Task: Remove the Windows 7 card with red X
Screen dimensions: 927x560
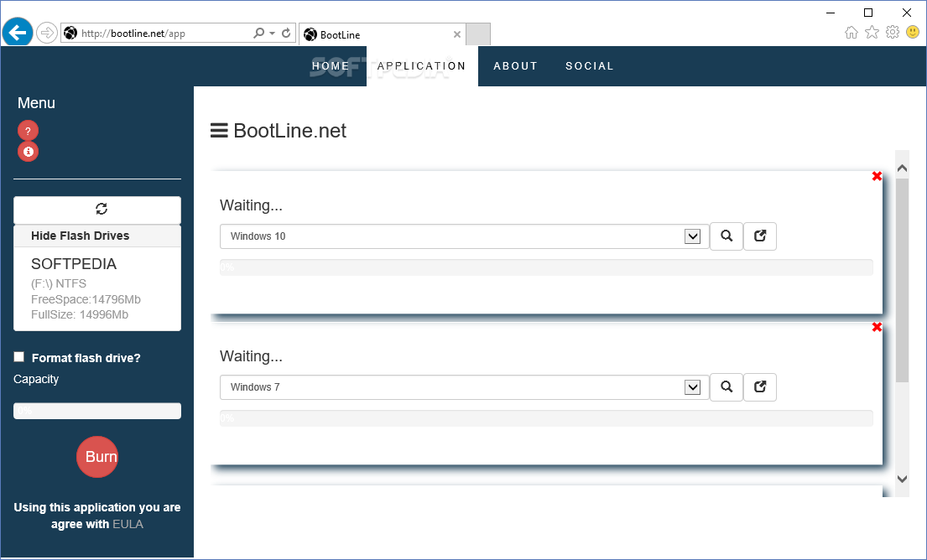Action: coord(877,327)
